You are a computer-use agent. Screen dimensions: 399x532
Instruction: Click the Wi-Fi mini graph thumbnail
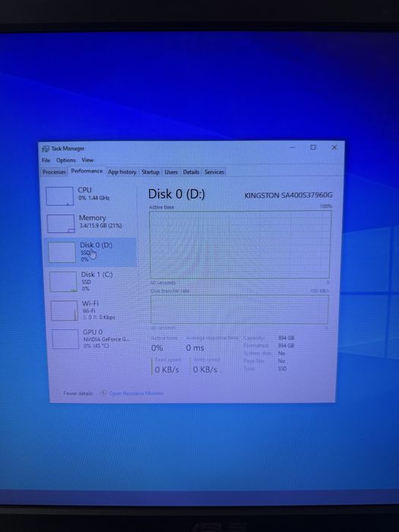(x=64, y=310)
